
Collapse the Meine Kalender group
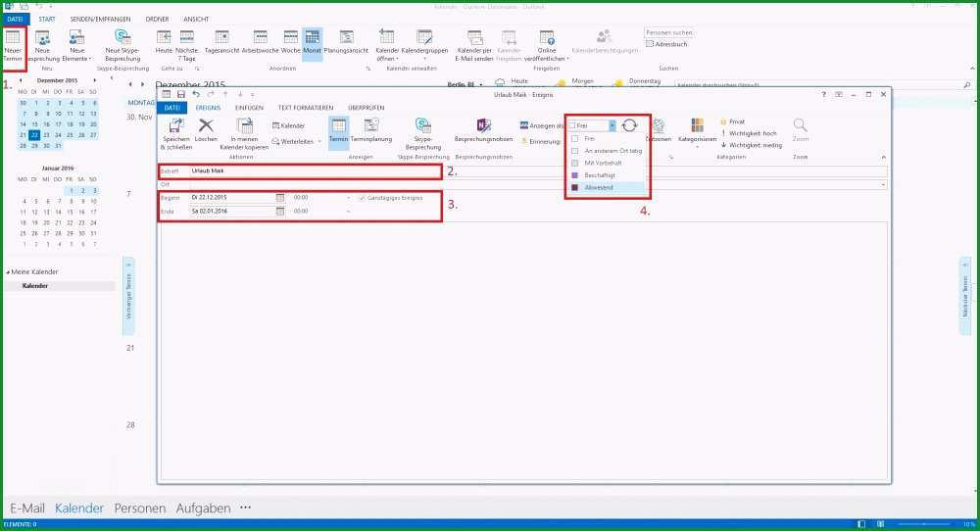8,271
